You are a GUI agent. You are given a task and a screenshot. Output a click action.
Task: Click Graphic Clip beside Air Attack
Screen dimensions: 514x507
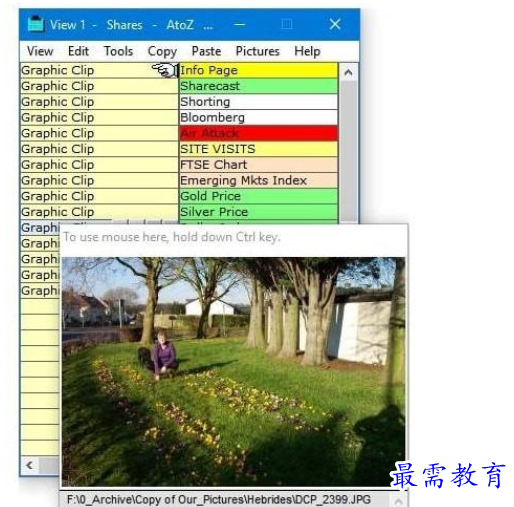click(x=99, y=133)
